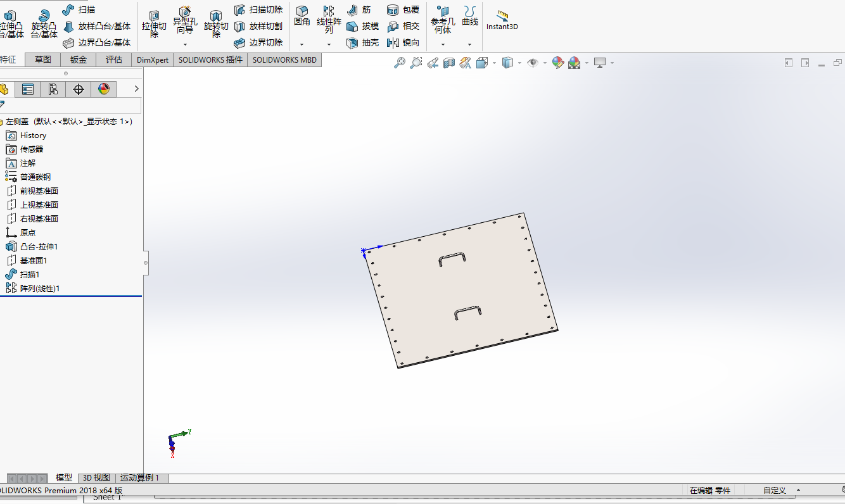845x504 pixels.
Task: Open the 曲线 curves tool
Action: coord(470,16)
